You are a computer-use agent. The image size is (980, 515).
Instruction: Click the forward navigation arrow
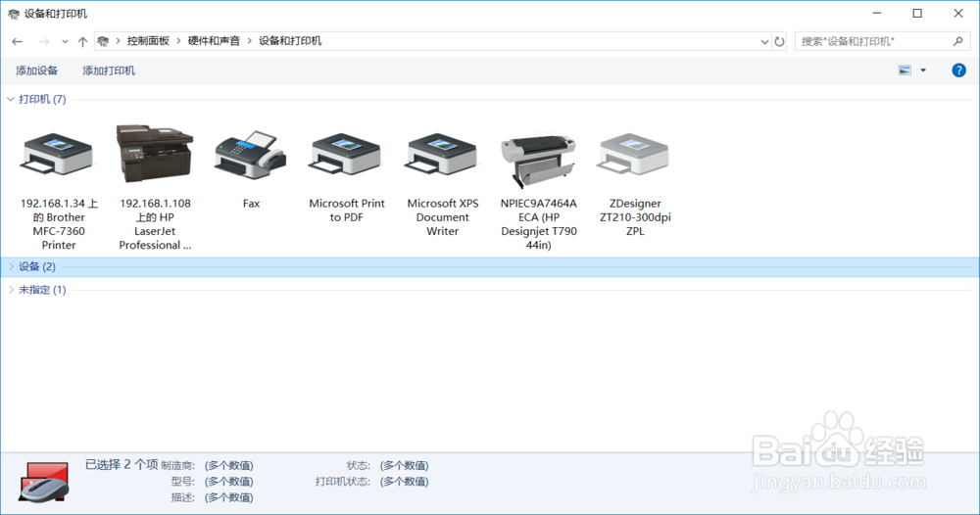click(44, 41)
